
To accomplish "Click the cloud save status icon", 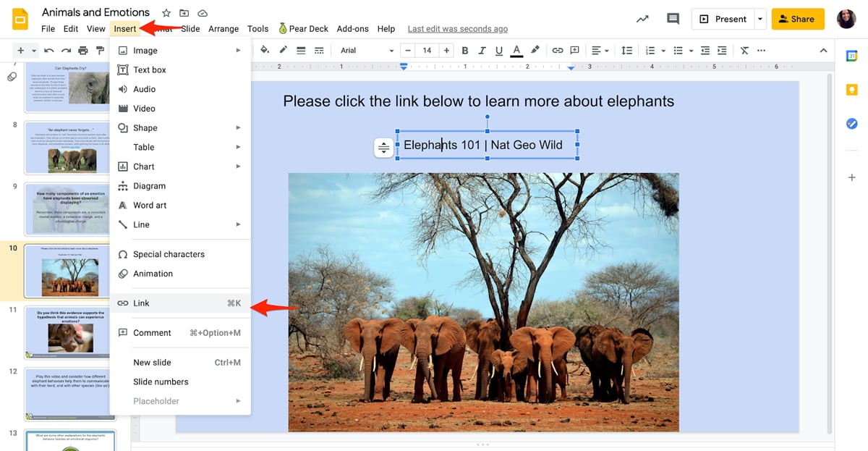I will [x=203, y=13].
